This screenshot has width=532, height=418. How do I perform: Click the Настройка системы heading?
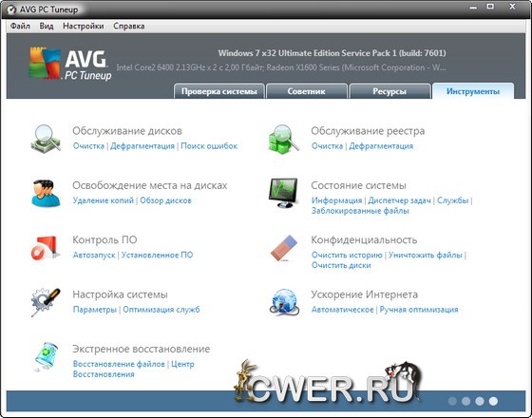120,294
